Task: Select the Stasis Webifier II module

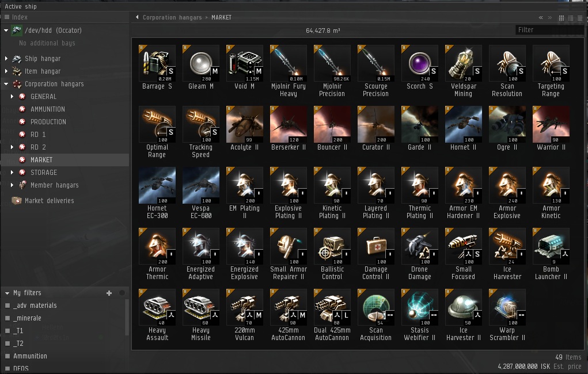Action: (x=420, y=315)
